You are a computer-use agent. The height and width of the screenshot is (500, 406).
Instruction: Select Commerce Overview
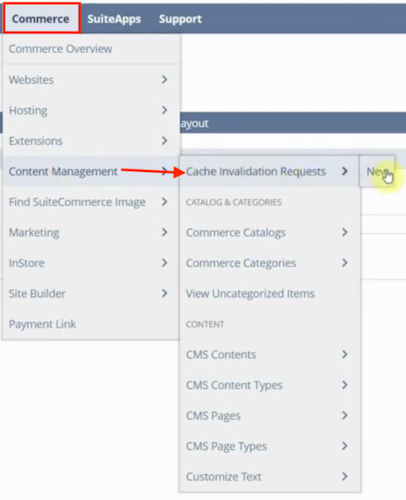pos(60,49)
